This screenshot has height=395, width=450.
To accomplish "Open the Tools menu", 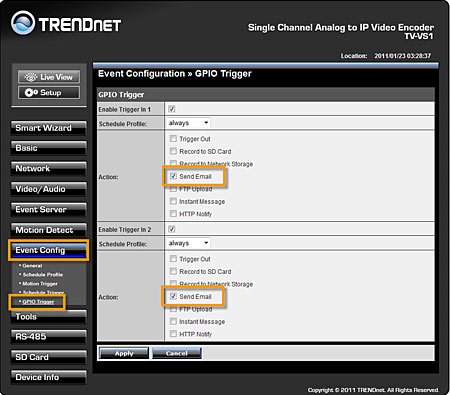I will click(x=48, y=317).
